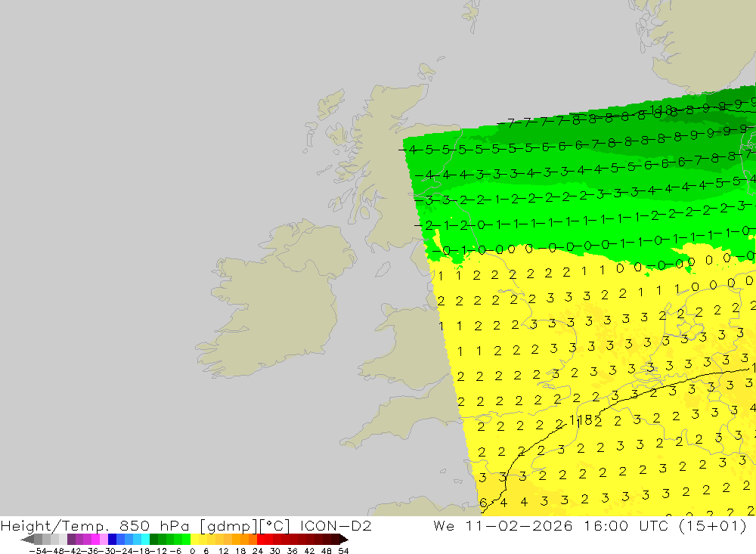
Task: Click the legend label 12
Action: pos(223,551)
